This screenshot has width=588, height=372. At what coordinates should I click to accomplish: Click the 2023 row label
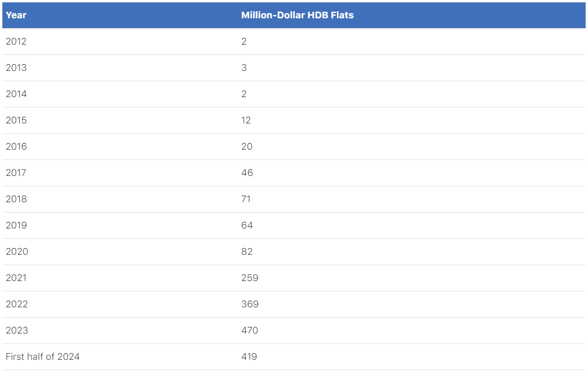pos(16,330)
